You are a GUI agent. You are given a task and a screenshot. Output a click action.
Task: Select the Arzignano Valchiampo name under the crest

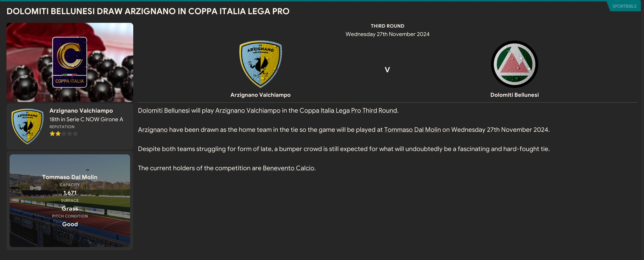[x=260, y=95]
